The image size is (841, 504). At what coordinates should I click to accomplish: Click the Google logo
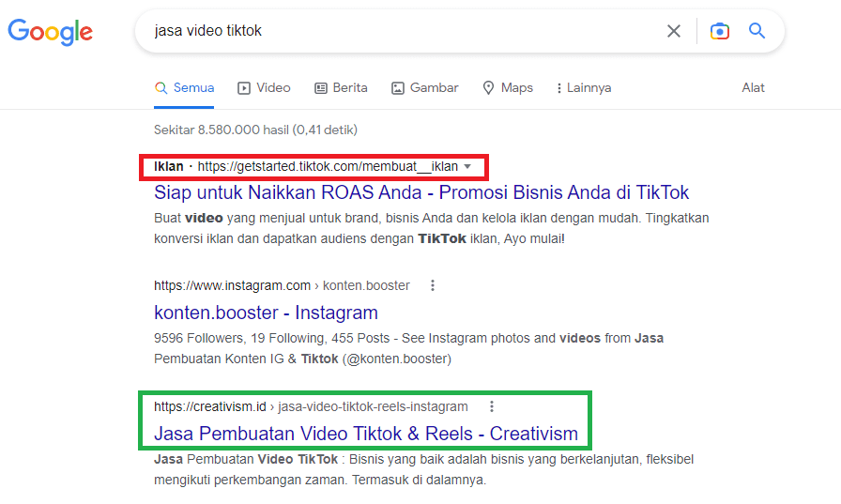coord(51,32)
